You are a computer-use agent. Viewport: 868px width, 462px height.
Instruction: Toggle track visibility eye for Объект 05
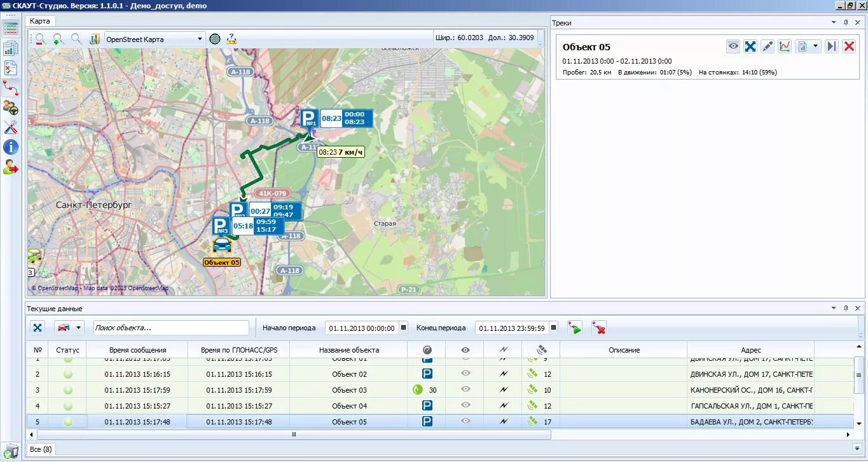click(734, 46)
